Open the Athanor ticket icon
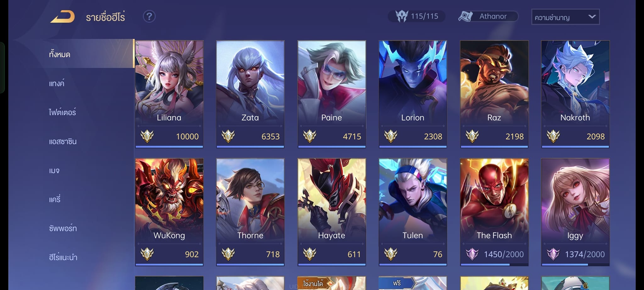Viewport: 644px width, 290px height. [465, 16]
